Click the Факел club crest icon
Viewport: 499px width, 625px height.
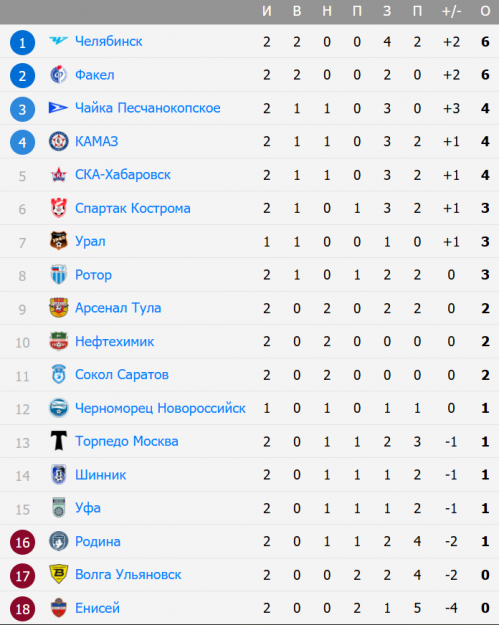(x=58, y=75)
